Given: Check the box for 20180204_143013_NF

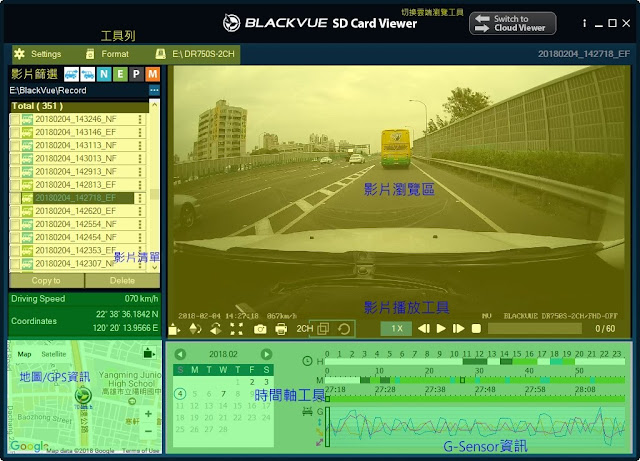Looking at the screenshot, I should (x=15, y=158).
